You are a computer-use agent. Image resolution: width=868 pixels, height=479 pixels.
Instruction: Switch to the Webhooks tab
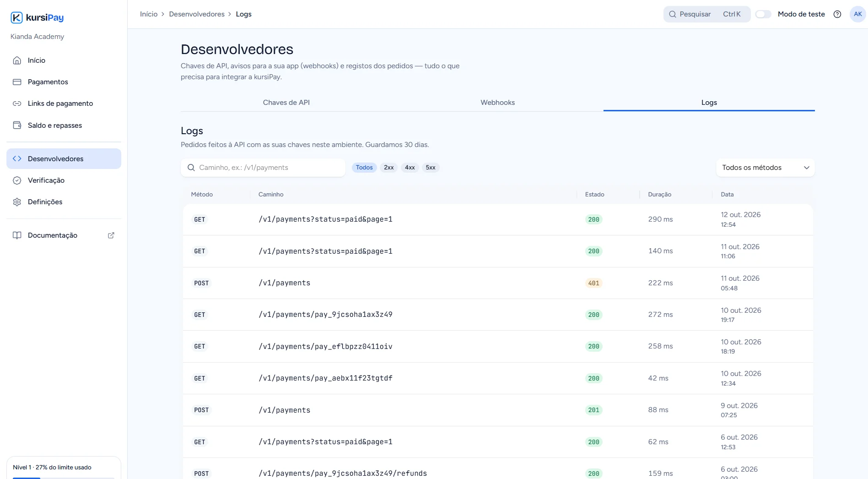[498, 103]
